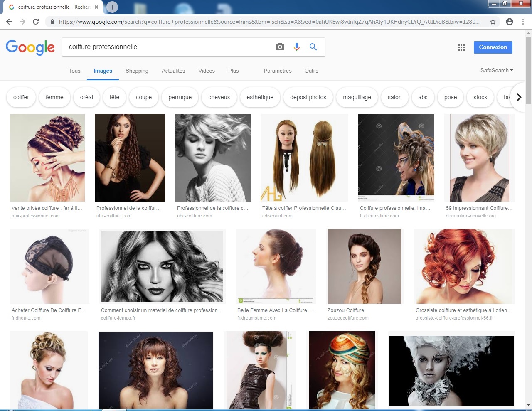Open the Belle Femme Avec La Coiffure image
Viewport: 532px width, 411px height.
tap(276, 266)
